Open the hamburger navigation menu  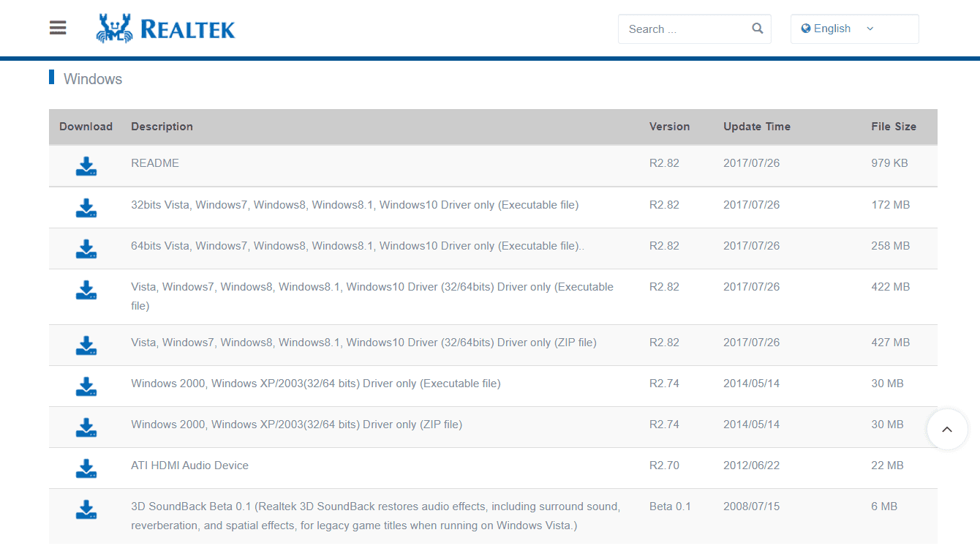click(x=57, y=27)
